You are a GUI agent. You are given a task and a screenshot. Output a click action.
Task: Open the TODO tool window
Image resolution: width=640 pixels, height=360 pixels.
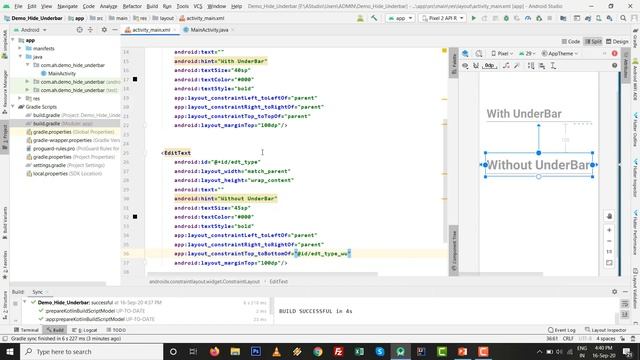click(116, 330)
